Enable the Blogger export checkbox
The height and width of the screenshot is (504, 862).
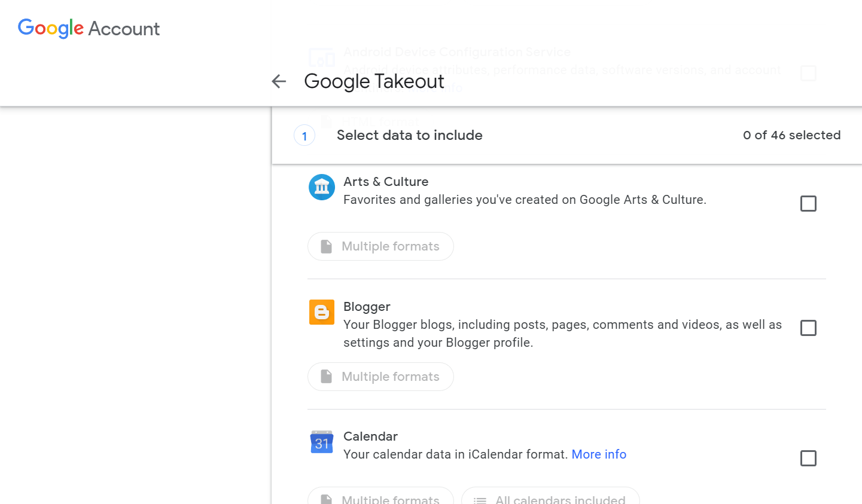[x=808, y=328]
